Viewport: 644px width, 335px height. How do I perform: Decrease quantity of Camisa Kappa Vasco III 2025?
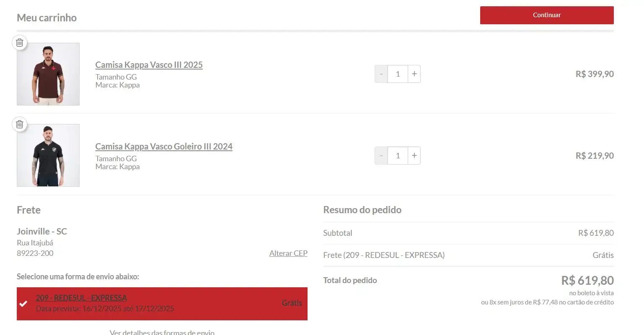(x=381, y=74)
